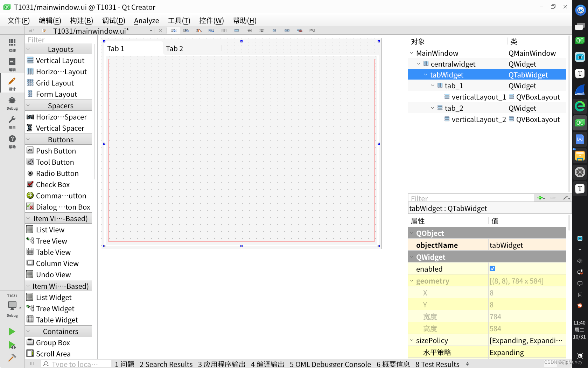
Task: Select verticalLayout_2 in the object tree
Action: click(478, 119)
